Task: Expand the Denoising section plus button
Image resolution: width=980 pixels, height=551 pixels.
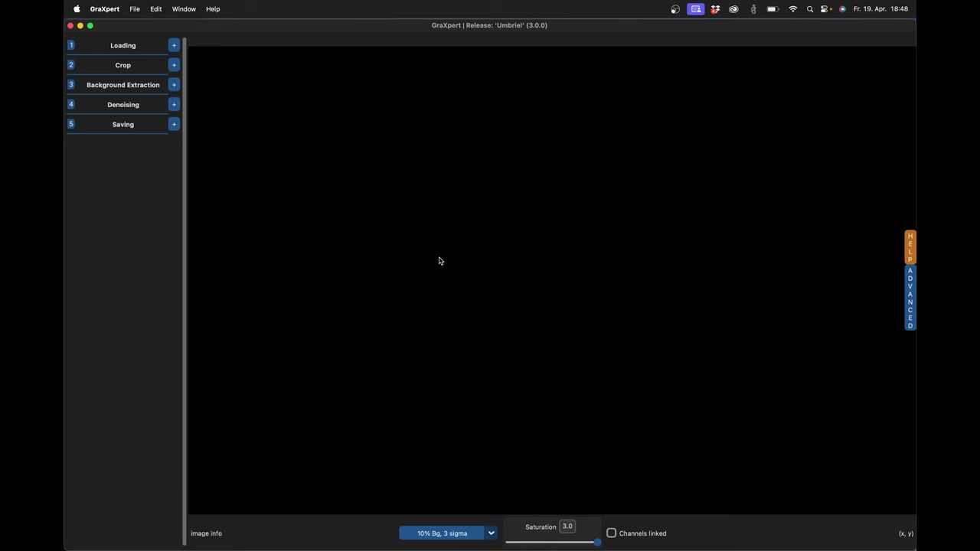Action: click(174, 105)
